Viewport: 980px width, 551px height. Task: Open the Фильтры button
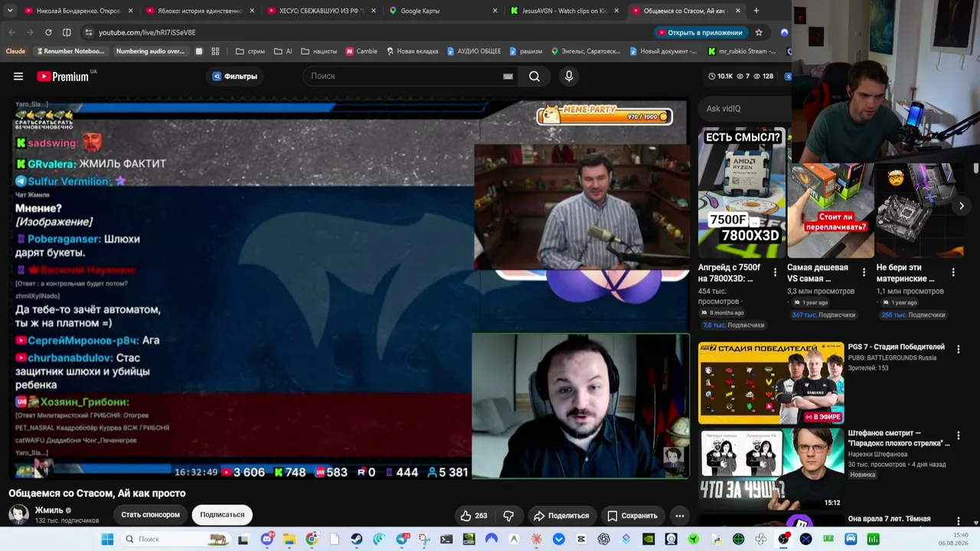234,77
